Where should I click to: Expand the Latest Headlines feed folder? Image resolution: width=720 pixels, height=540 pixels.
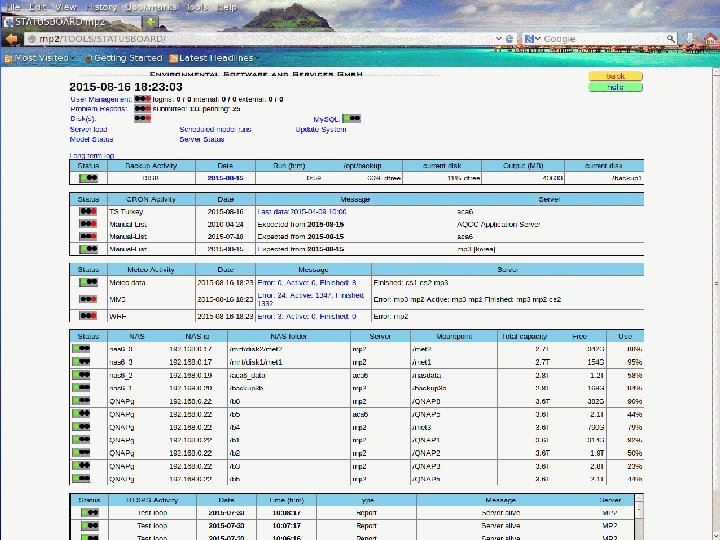tap(214, 58)
